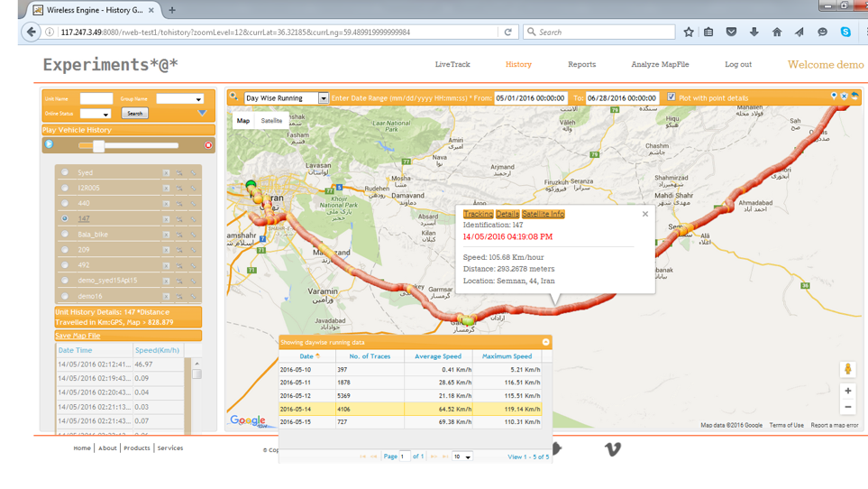Open the Reports menu item
868x489 pixels.
click(x=581, y=64)
